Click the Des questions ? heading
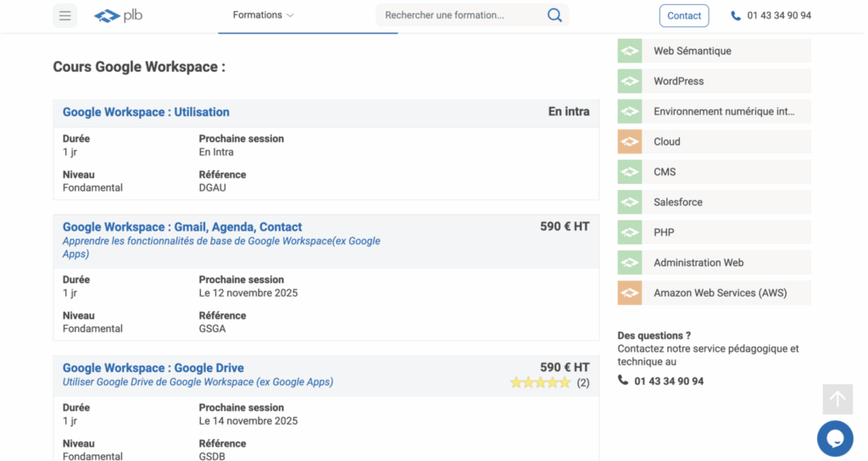This screenshot has width=868, height=461. [x=654, y=336]
